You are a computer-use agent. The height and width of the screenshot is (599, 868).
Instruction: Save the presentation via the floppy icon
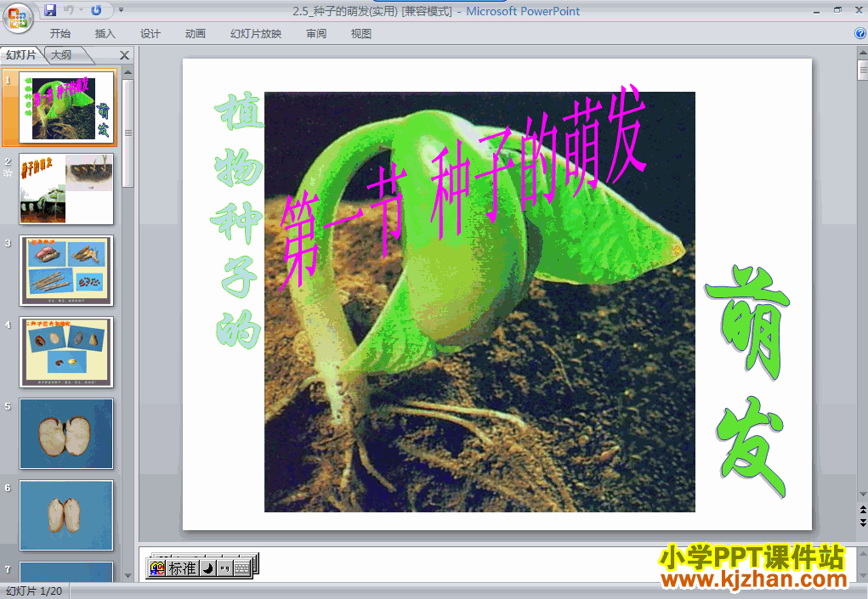[x=50, y=10]
